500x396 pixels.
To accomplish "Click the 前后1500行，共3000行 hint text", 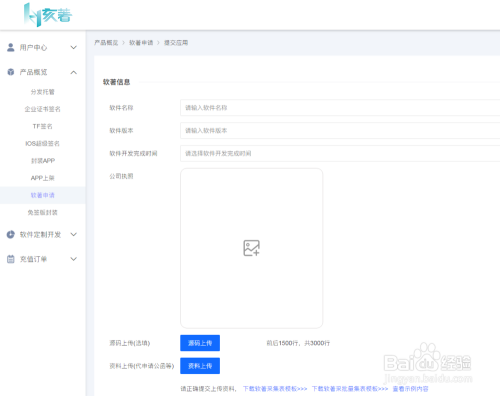I will [298, 343].
